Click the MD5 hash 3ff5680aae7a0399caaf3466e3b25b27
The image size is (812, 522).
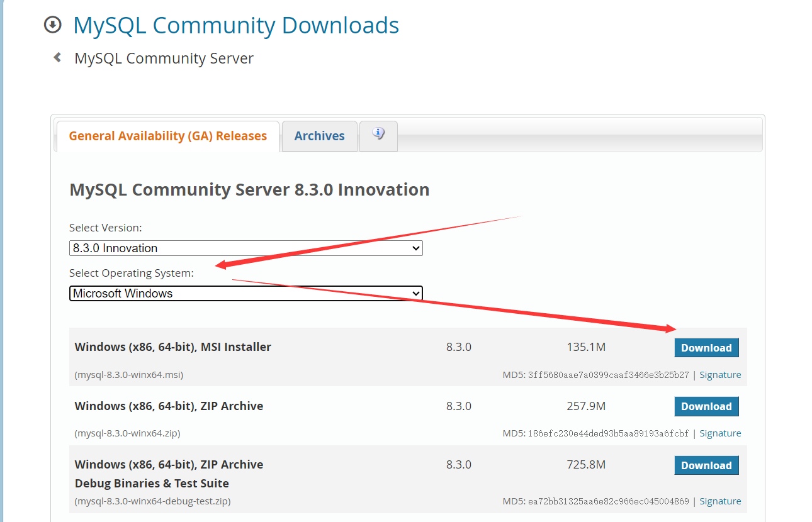pyautogui.click(x=609, y=375)
